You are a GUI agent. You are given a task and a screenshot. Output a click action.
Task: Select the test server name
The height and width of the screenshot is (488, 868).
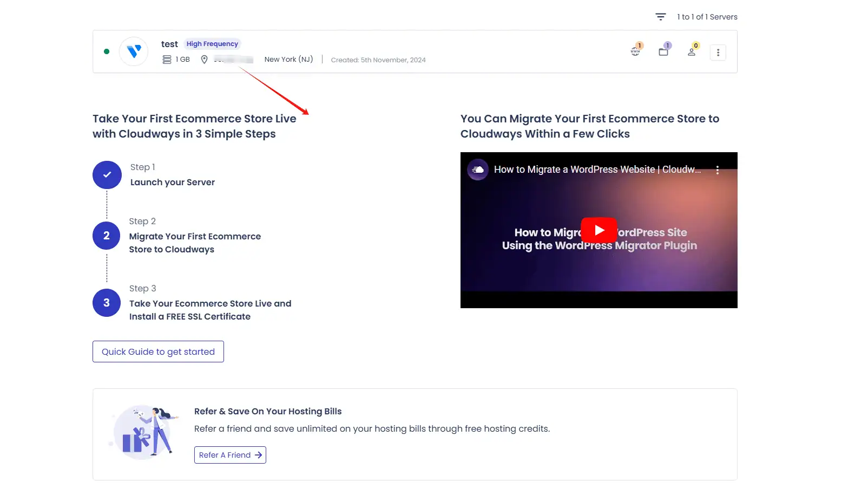tap(169, 44)
